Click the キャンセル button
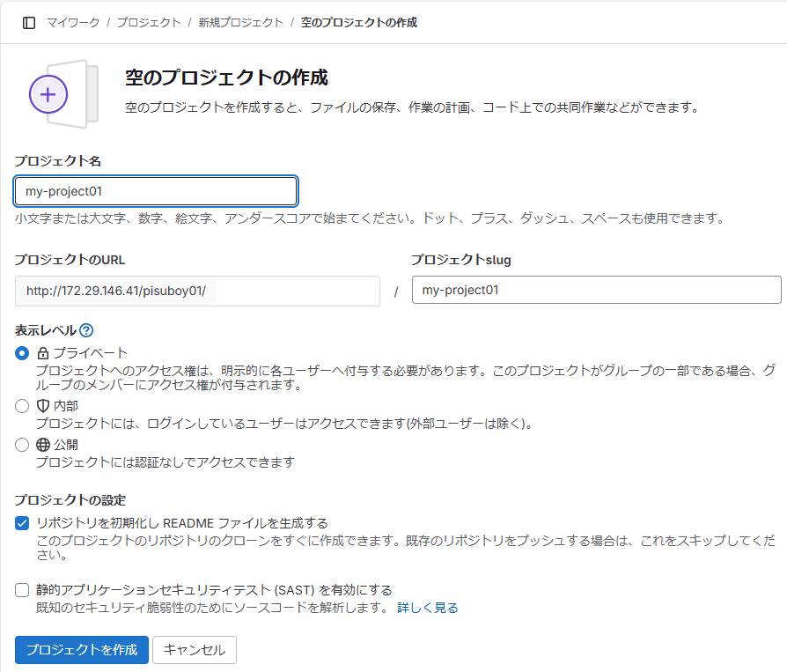Viewport: 787px width, 672px height. [195, 650]
